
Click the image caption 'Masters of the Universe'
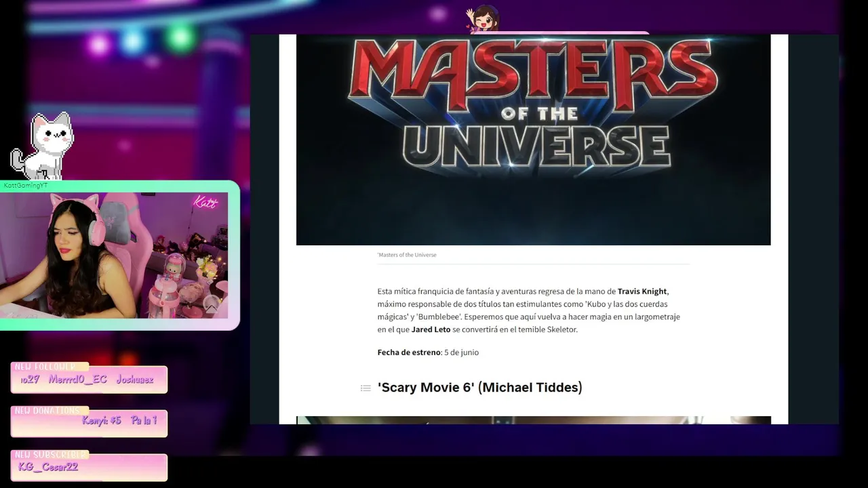(x=407, y=255)
